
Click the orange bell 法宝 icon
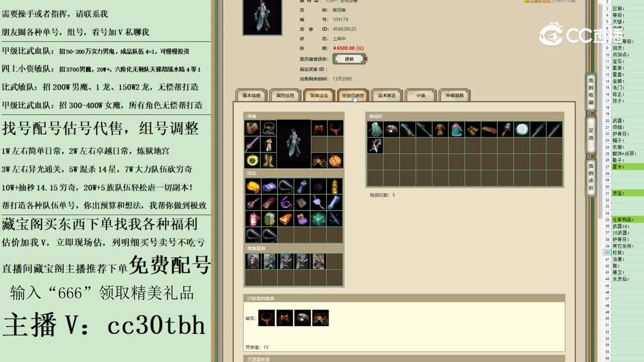285,219
